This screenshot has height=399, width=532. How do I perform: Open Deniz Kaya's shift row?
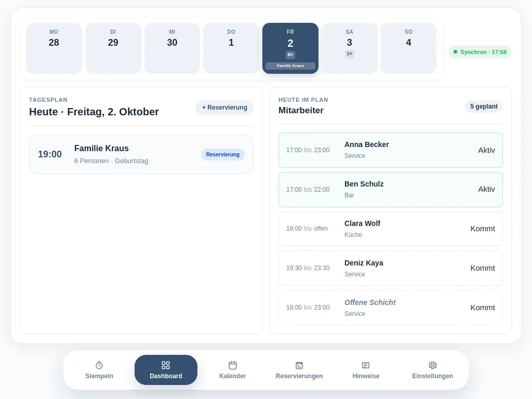[x=391, y=268]
